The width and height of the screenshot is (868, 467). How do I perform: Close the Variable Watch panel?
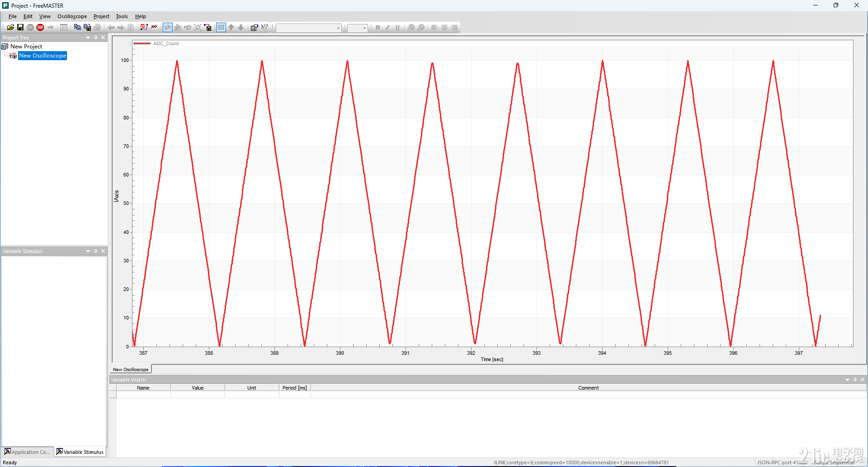point(863,380)
